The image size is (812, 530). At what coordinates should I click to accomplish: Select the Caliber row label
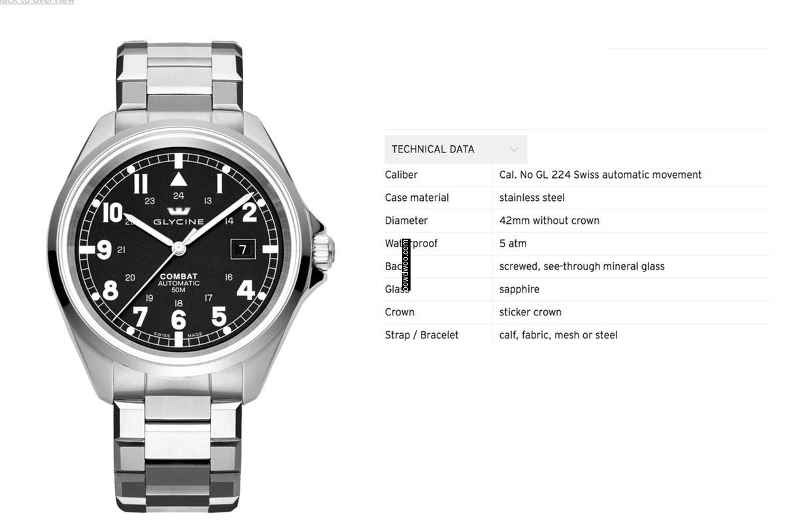click(x=401, y=175)
